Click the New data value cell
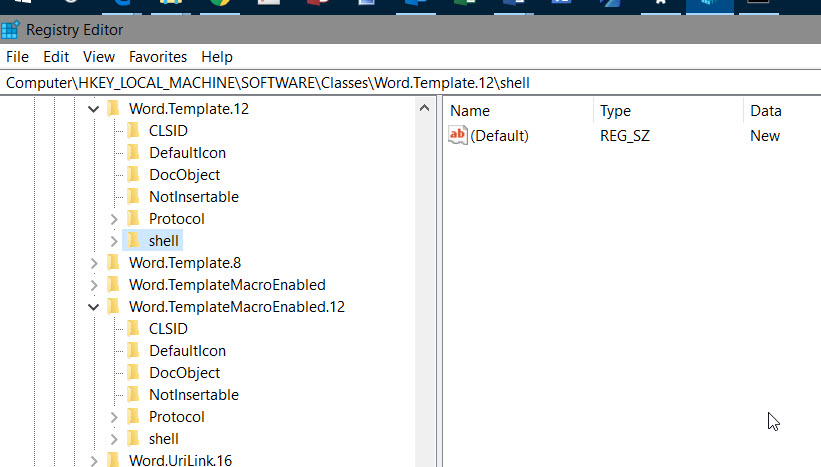The height and width of the screenshot is (467, 821). pyautogui.click(x=765, y=136)
